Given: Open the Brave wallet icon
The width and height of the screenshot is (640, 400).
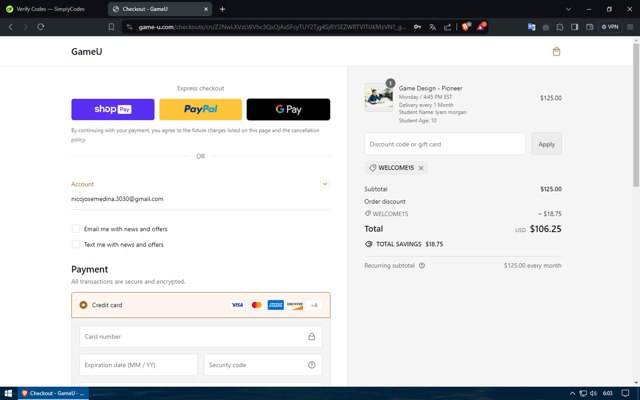Looking at the screenshot, I should tap(589, 27).
